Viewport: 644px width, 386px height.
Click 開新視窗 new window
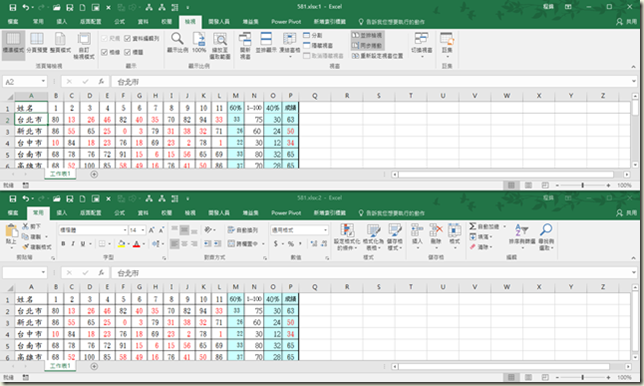(245, 45)
